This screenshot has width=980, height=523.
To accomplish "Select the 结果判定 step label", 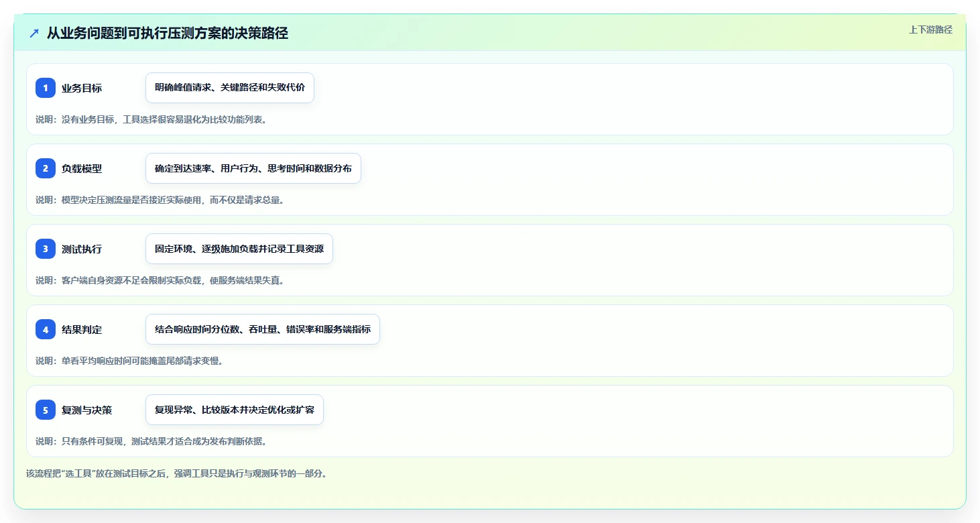I will pos(82,330).
